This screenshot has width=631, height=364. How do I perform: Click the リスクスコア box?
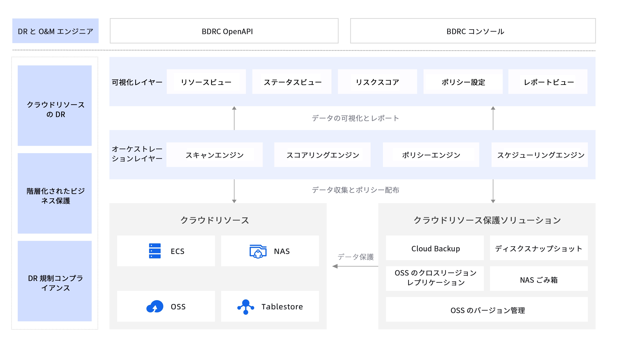pyautogui.click(x=377, y=82)
